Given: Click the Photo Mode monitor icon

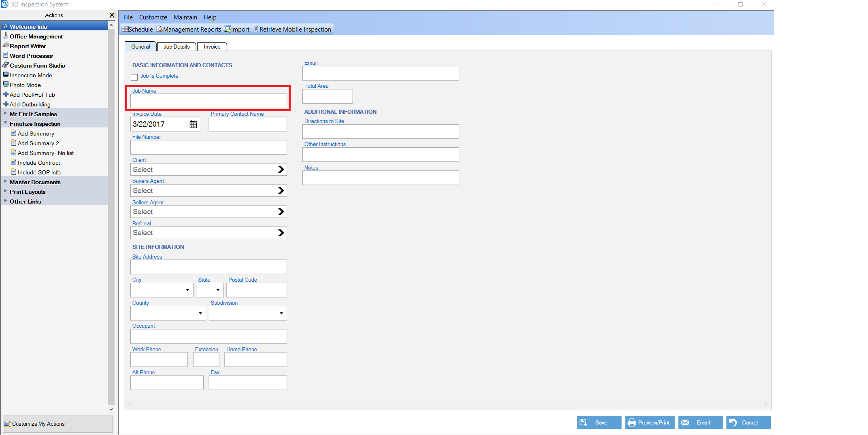Looking at the screenshot, I should pos(6,85).
